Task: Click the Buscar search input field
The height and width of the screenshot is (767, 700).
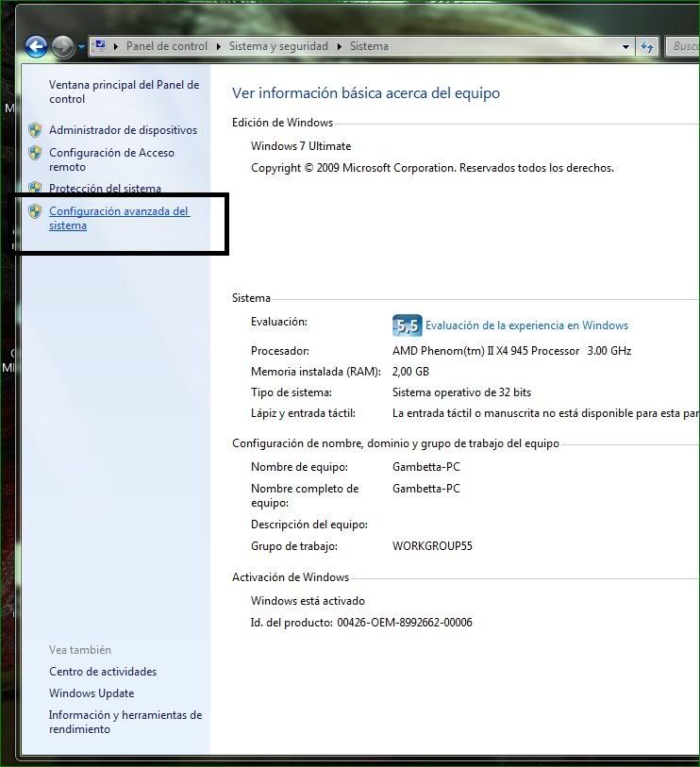Action: pos(683,46)
